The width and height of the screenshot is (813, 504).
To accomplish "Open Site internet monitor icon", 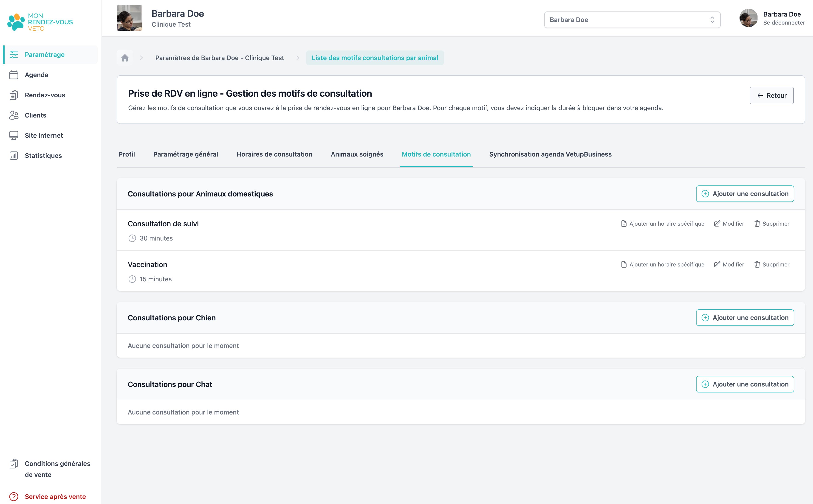I will tap(14, 135).
